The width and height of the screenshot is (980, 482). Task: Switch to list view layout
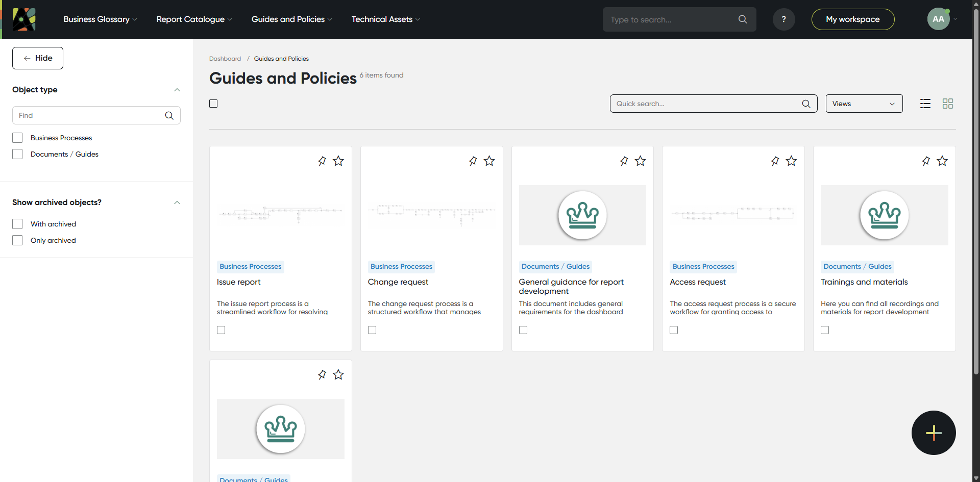click(x=925, y=104)
